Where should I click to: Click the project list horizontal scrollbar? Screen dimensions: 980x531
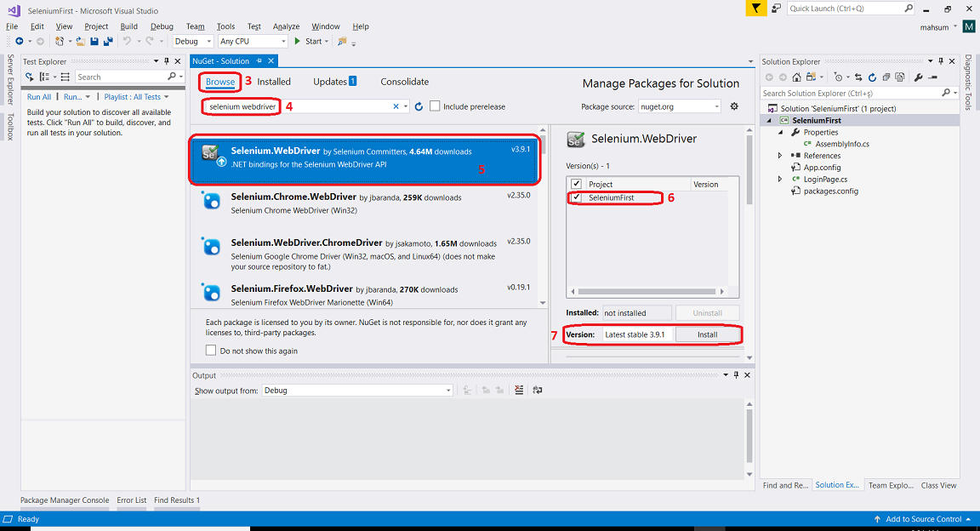click(647, 292)
